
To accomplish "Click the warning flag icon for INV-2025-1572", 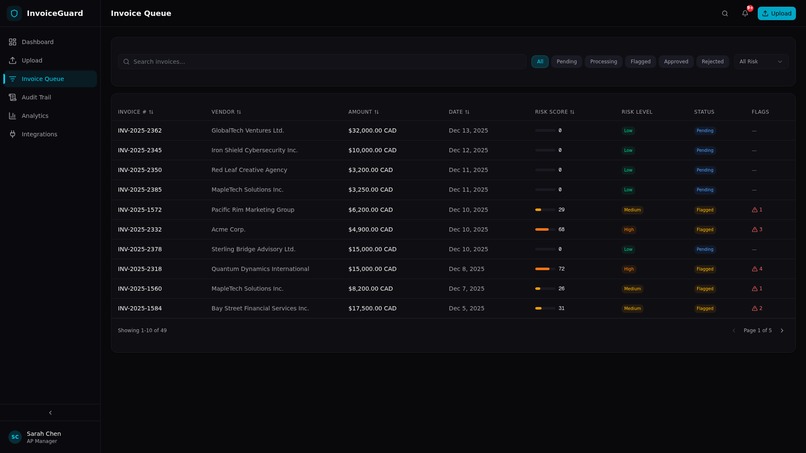I will pos(755,210).
